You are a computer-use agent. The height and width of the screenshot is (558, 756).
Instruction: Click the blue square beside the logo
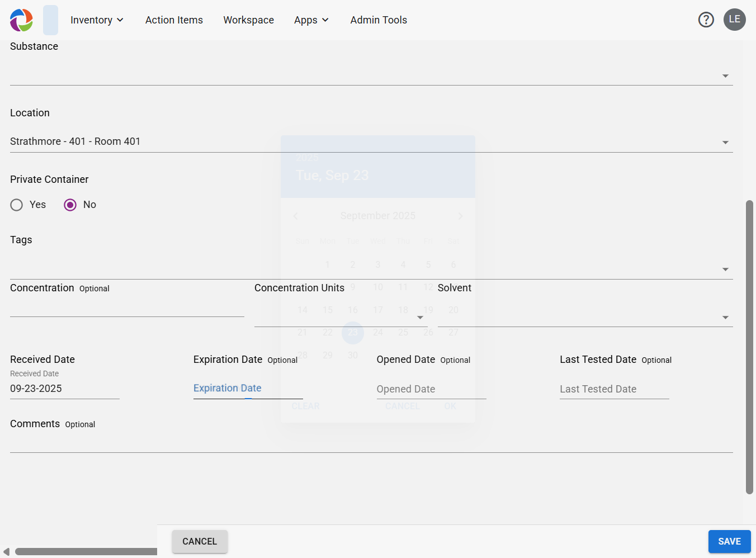pyautogui.click(x=50, y=20)
